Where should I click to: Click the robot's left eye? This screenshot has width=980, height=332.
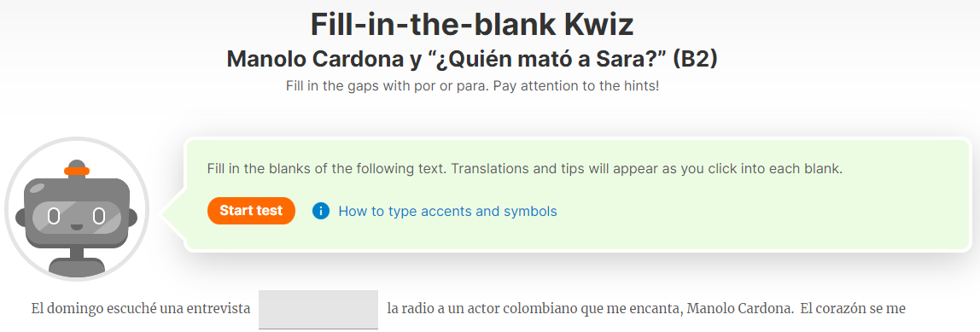(54, 217)
